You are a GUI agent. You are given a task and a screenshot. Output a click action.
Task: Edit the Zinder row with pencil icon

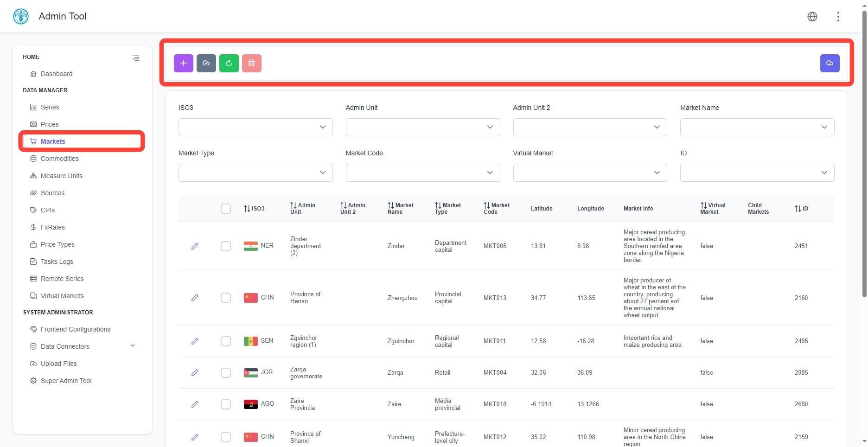pyautogui.click(x=195, y=246)
